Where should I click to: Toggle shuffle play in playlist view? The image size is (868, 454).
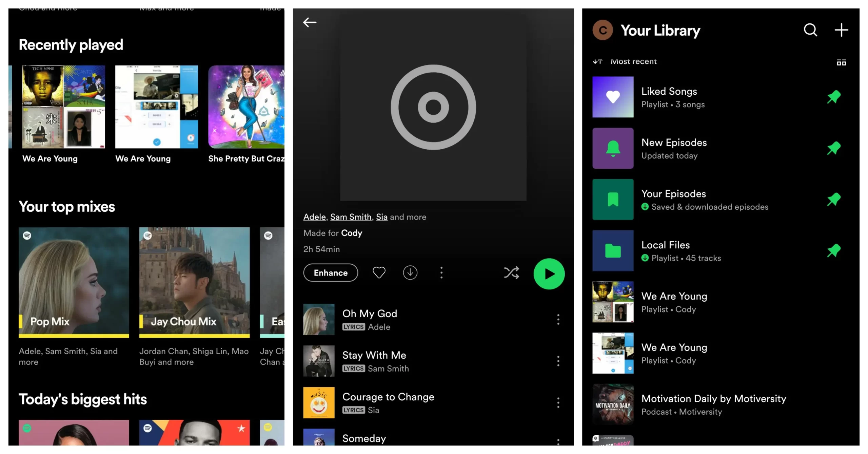pos(511,272)
